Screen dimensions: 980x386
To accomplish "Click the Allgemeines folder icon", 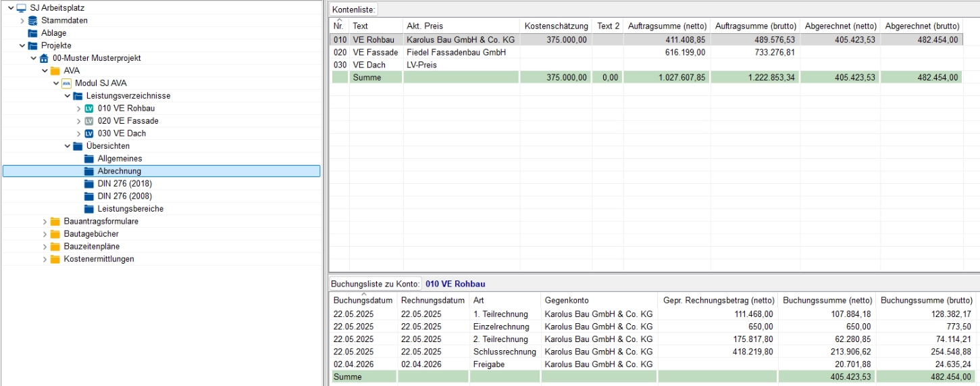I will tap(89, 159).
